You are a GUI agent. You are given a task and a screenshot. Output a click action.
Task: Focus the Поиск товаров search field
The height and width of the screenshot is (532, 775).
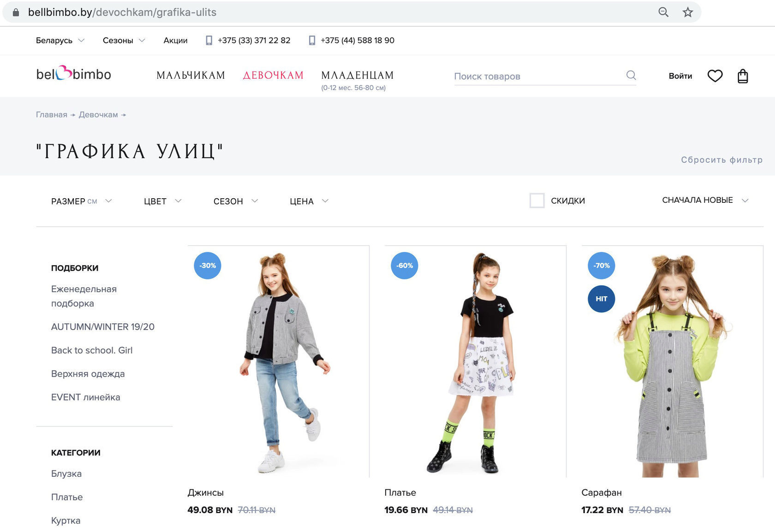click(x=537, y=76)
